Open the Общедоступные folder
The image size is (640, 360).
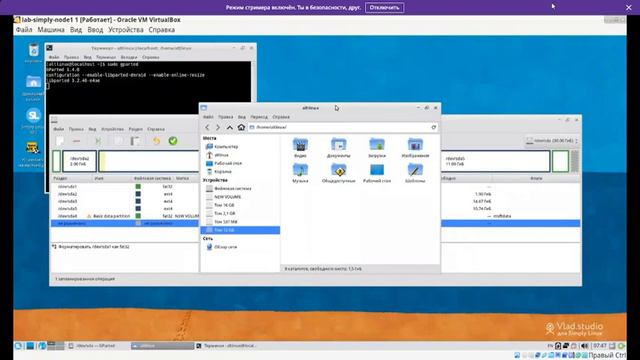(x=338, y=173)
